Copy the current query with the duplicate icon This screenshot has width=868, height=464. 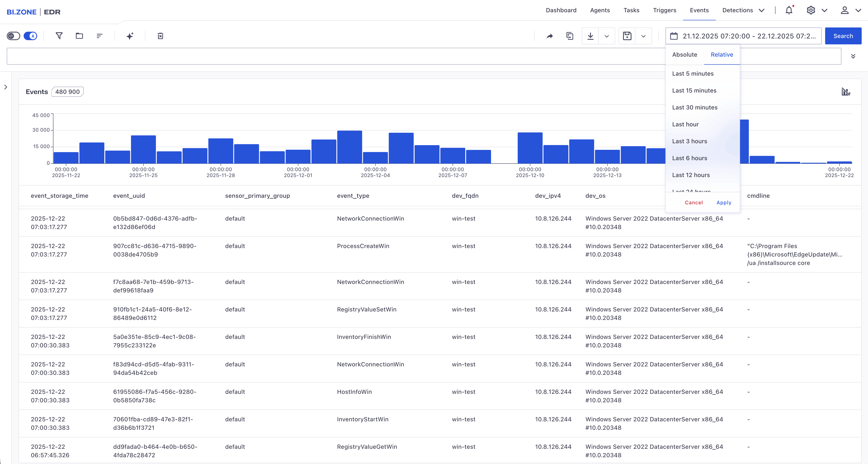tap(570, 36)
